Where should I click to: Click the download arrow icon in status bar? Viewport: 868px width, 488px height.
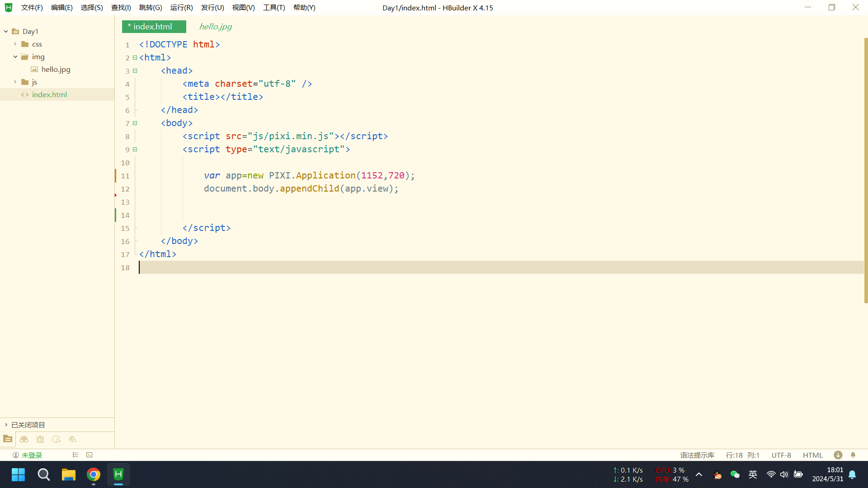pos(838,455)
